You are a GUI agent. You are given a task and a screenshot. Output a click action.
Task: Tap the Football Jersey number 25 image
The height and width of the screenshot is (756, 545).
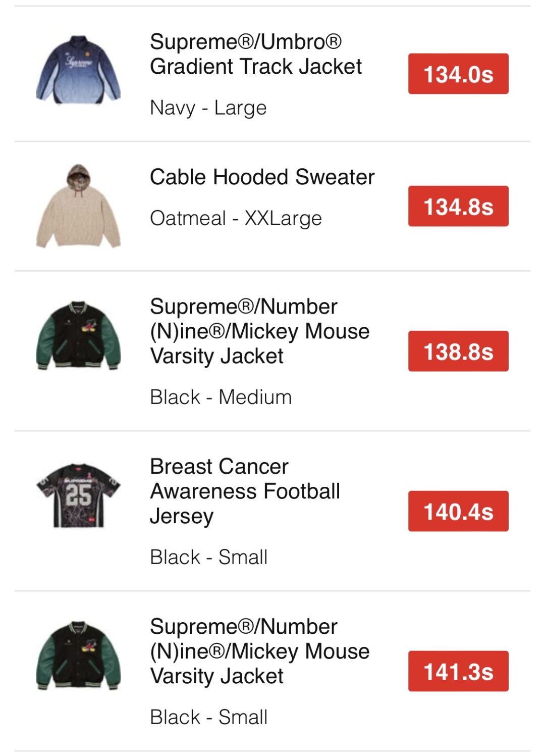[78, 495]
